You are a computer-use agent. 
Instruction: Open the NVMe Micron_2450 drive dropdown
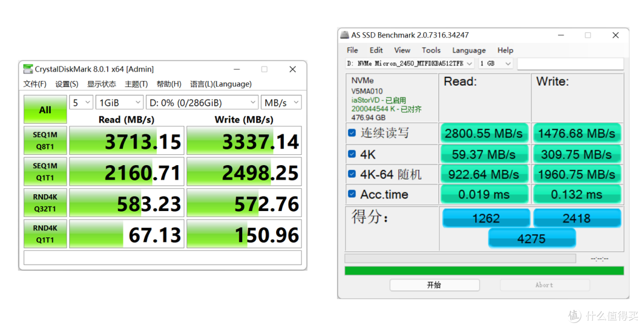pos(410,63)
